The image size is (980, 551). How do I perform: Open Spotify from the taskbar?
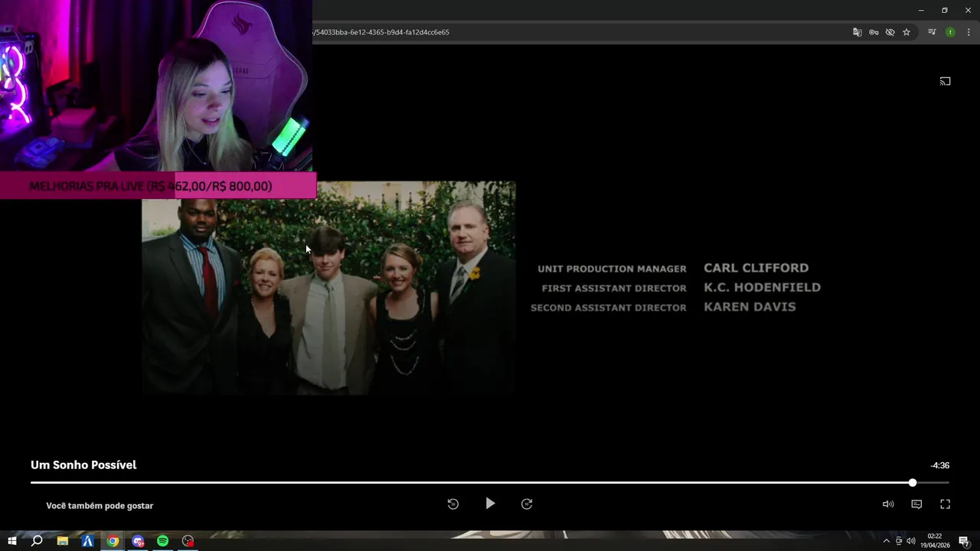pos(163,541)
